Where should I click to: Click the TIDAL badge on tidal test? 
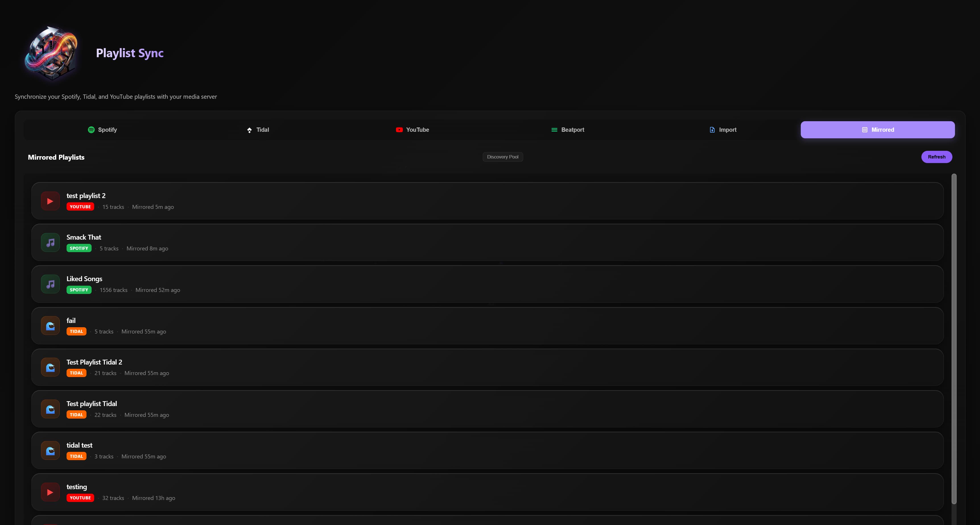pos(77,456)
